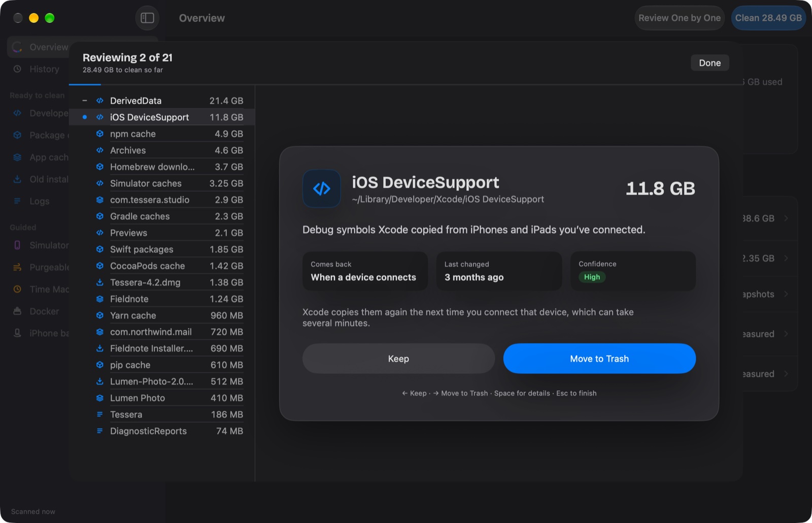
Task: Click the Lumen Photo layers icon
Action: [x=100, y=398]
